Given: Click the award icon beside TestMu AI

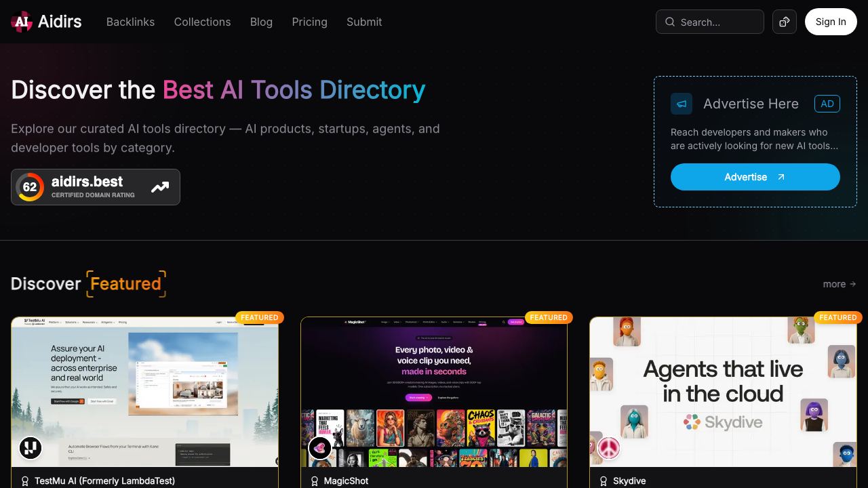Looking at the screenshot, I should [25, 481].
